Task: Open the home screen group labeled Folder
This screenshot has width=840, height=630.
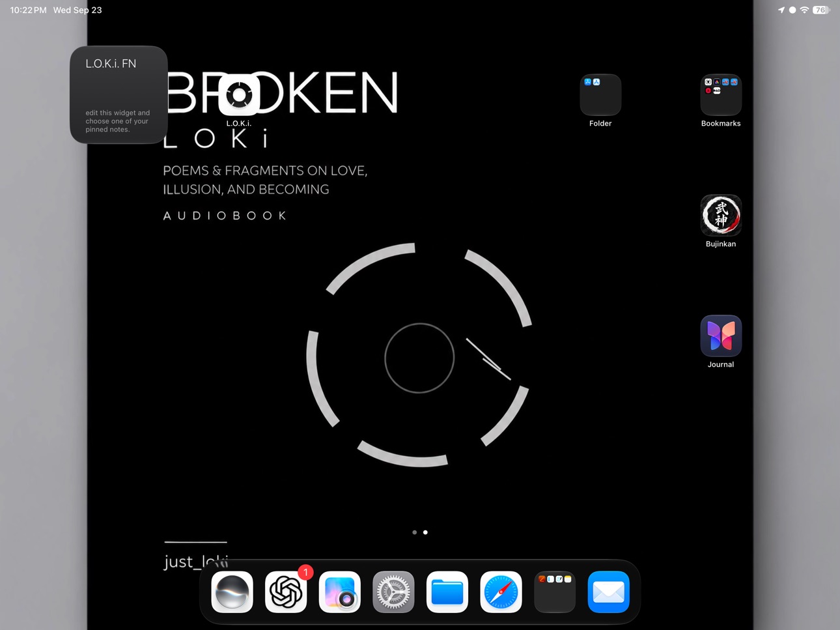Action: pyautogui.click(x=600, y=95)
